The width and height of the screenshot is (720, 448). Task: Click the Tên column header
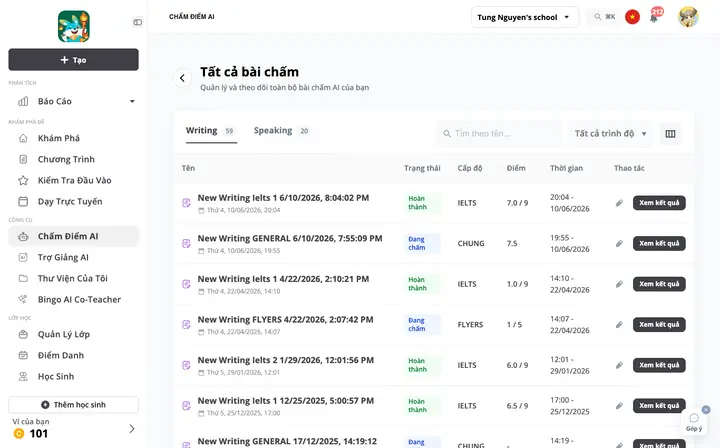(188, 168)
